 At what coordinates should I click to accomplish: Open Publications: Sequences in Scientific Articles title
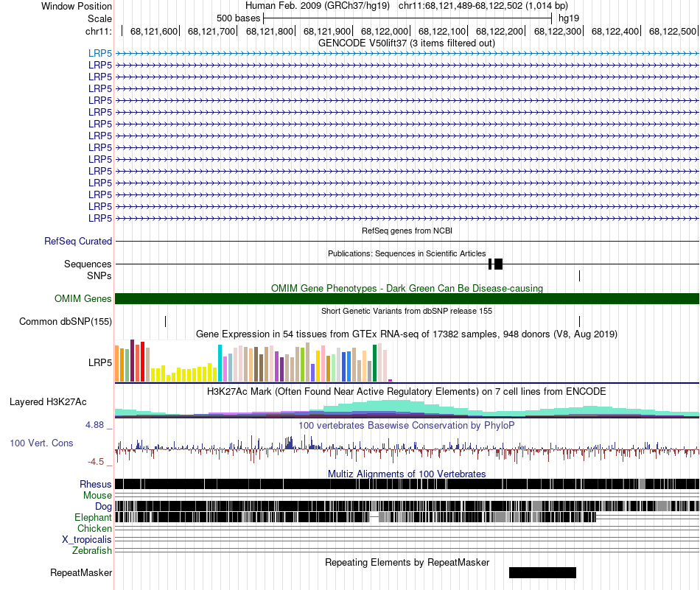pyautogui.click(x=407, y=253)
